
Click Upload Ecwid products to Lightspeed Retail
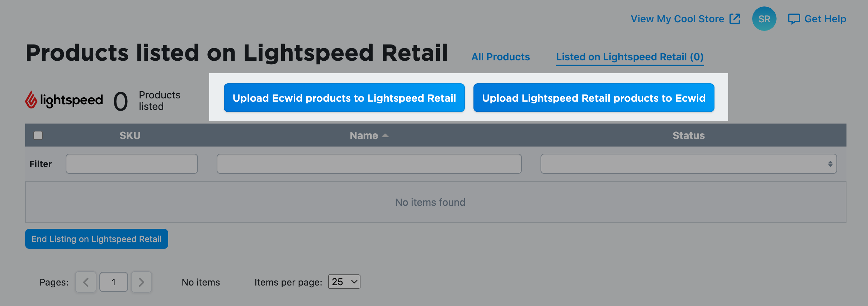coord(344,98)
